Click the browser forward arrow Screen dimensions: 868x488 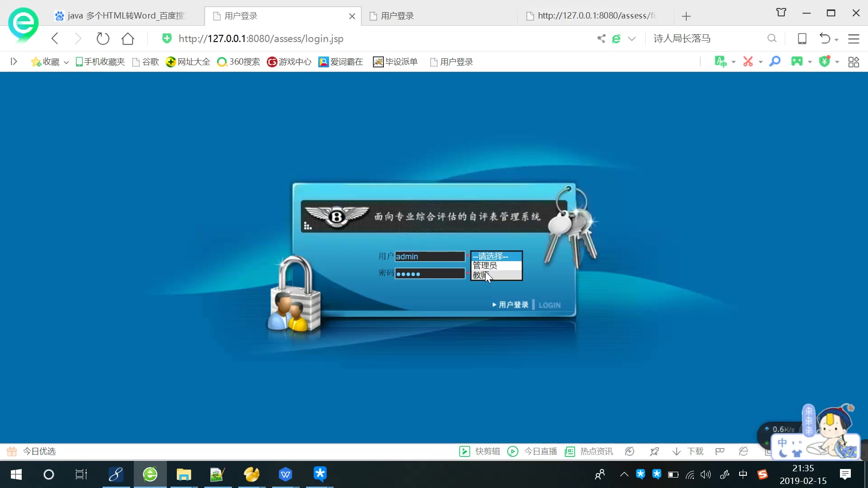[x=78, y=38]
